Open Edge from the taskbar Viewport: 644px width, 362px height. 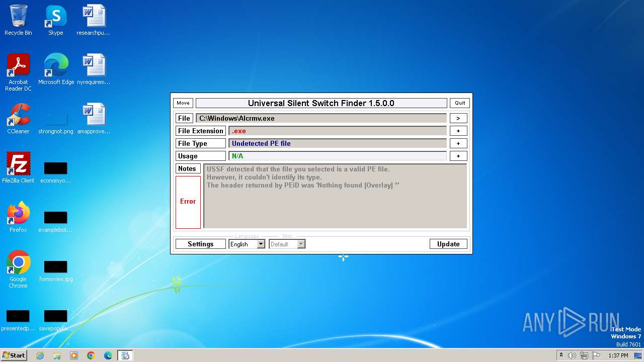108,355
